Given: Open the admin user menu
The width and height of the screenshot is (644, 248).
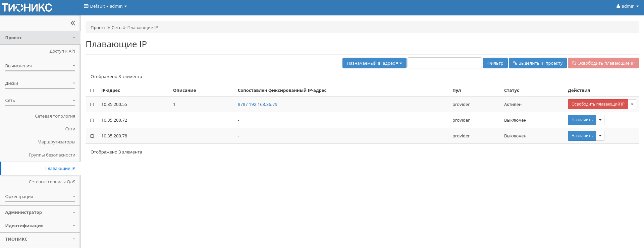Looking at the screenshot, I should (627, 6).
